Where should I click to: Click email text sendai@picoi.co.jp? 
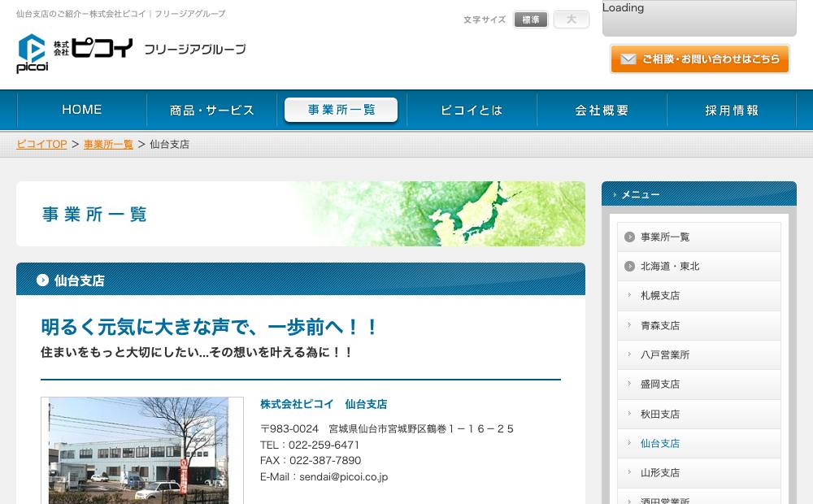click(x=343, y=476)
